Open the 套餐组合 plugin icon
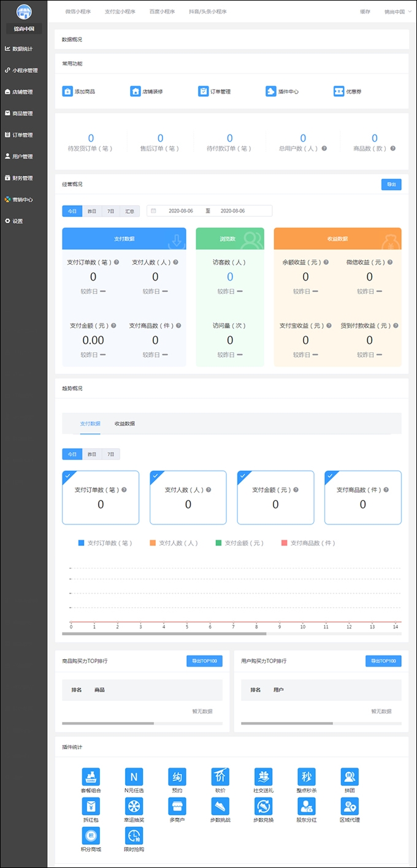The image size is (417, 868). click(x=91, y=777)
